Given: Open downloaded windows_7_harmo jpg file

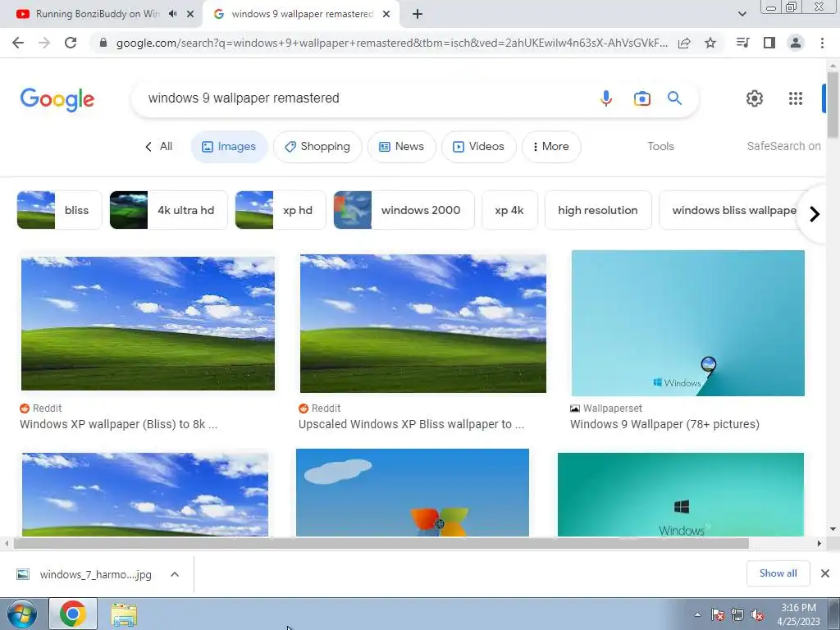Looking at the screenshot, I should click(x=84, y=575).
